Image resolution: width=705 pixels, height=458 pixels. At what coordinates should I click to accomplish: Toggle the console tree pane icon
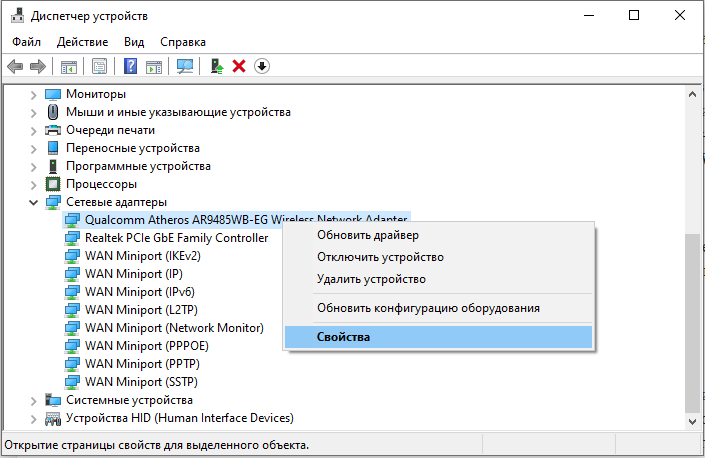[x=69, y=67]
